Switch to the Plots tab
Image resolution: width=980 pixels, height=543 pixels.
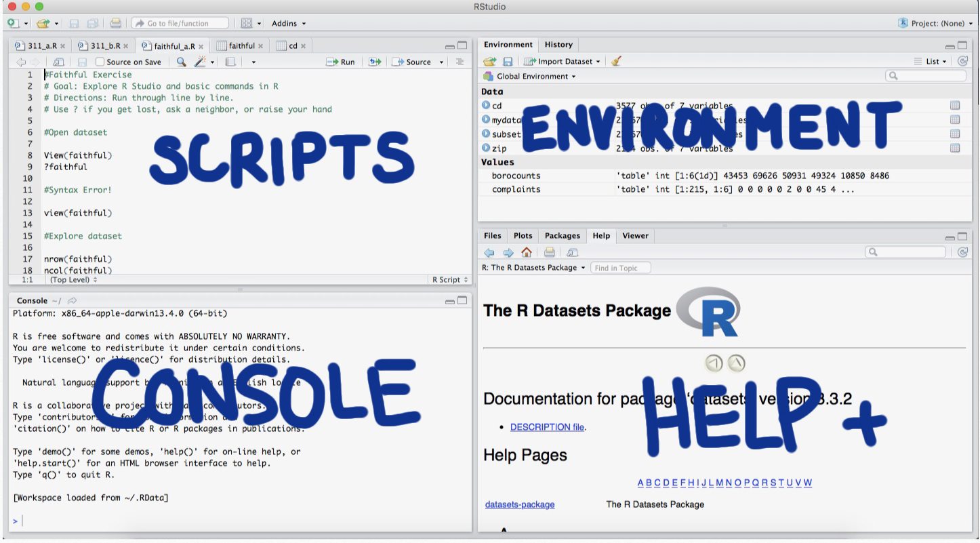click(x=523, y=236)
